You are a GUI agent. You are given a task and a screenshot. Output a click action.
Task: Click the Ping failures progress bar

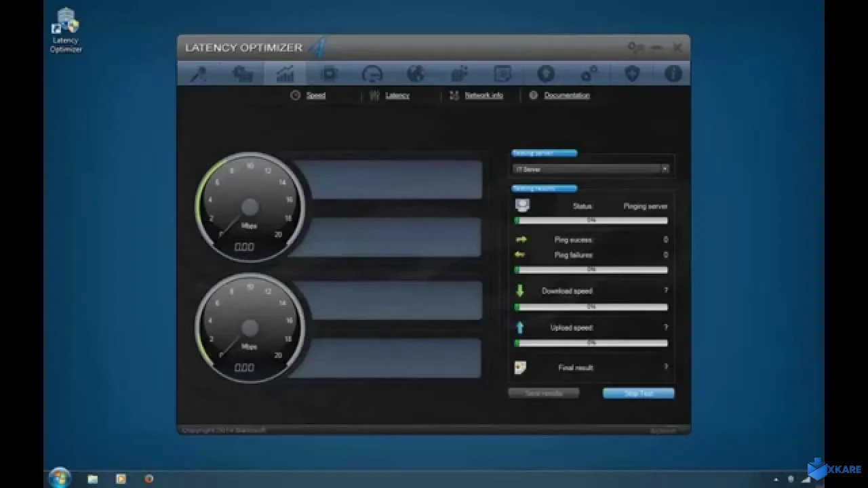tap(591, 270)
